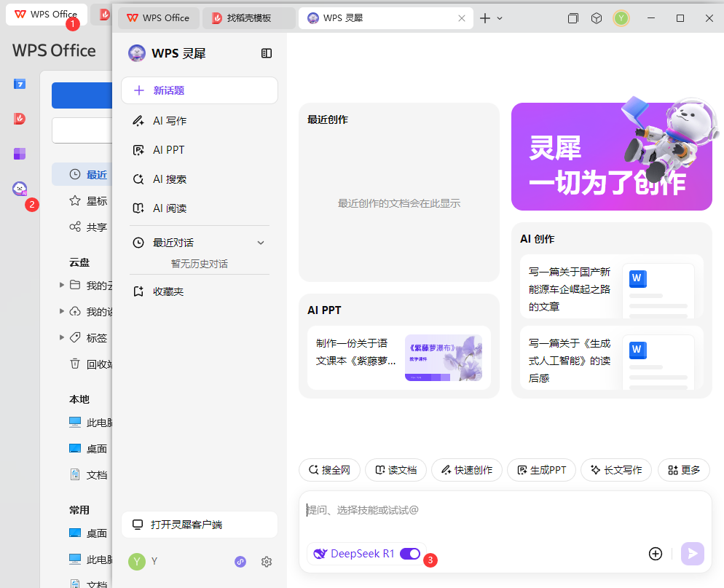This screenshot has width=724, height=588.
Task: Click the 桌面 icon under 本地
Action: [x=75, y=449]
